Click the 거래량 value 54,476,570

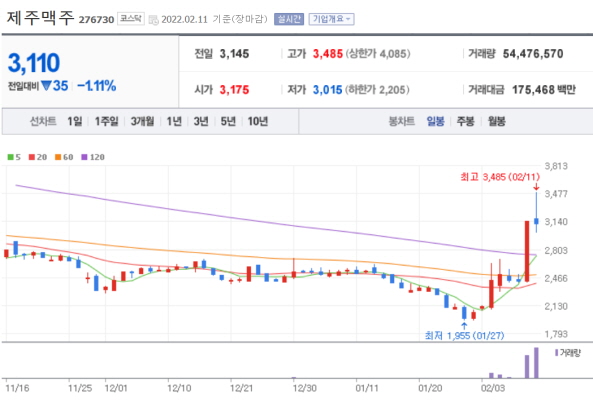tap(533, 54)
